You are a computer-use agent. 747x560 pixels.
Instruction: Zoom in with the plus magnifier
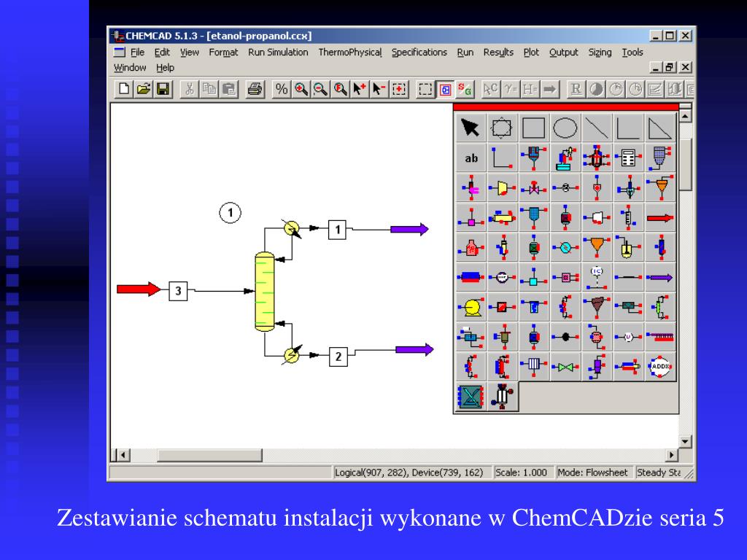(301, 89)
